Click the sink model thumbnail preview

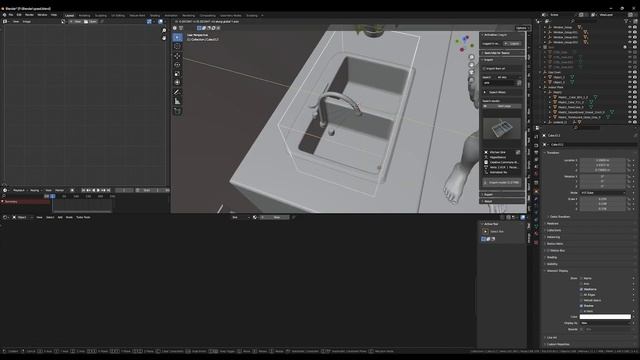click(502, 129)
